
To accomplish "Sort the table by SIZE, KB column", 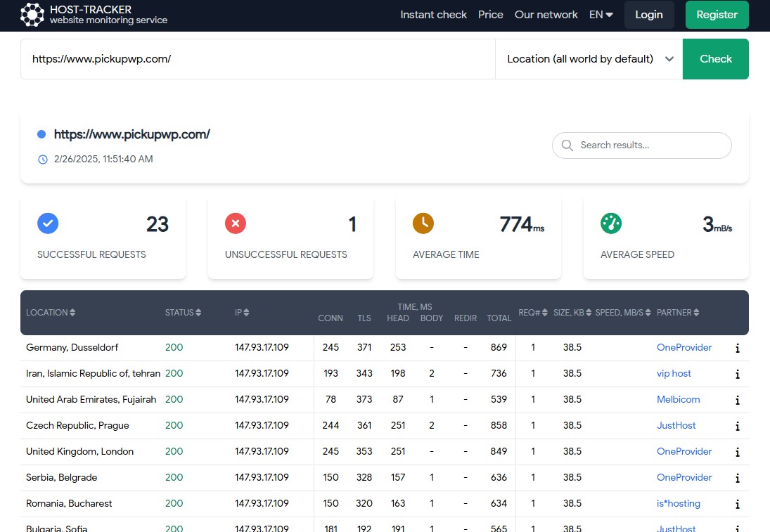I will pos(572,313).
